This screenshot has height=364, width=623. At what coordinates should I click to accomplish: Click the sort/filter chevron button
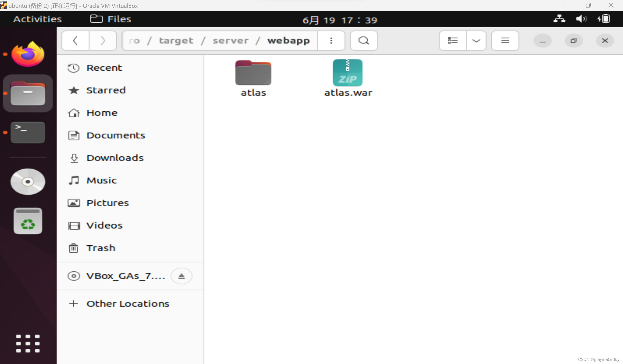(476, 40)
